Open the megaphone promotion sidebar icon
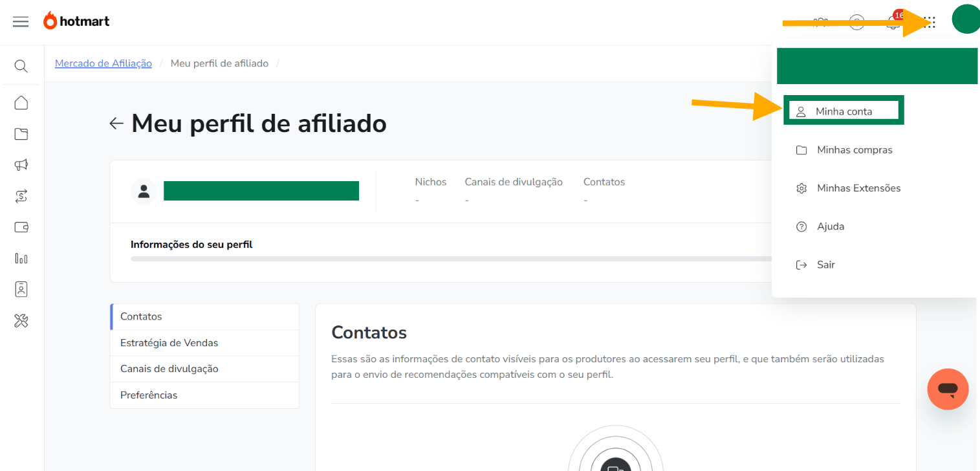 click(x=21, y=165)
